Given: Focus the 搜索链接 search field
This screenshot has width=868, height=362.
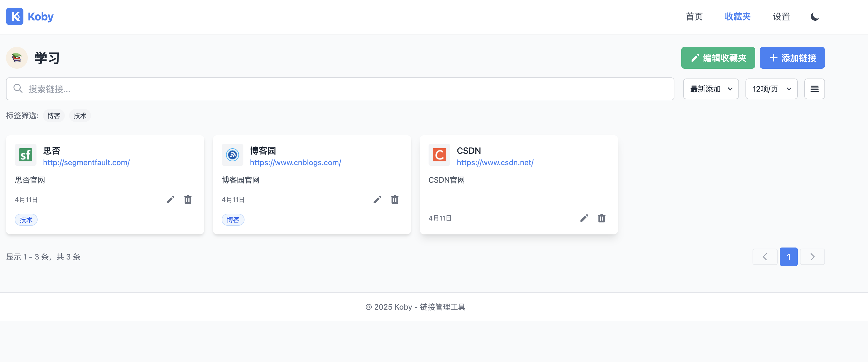Looking at the screenshot, I should [340, 89].
